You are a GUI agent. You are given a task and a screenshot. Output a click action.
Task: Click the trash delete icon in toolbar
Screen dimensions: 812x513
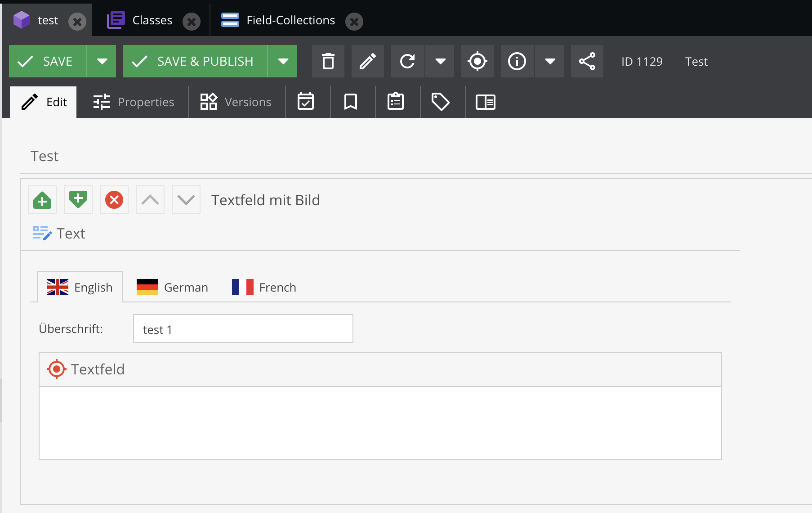point(328,61)
